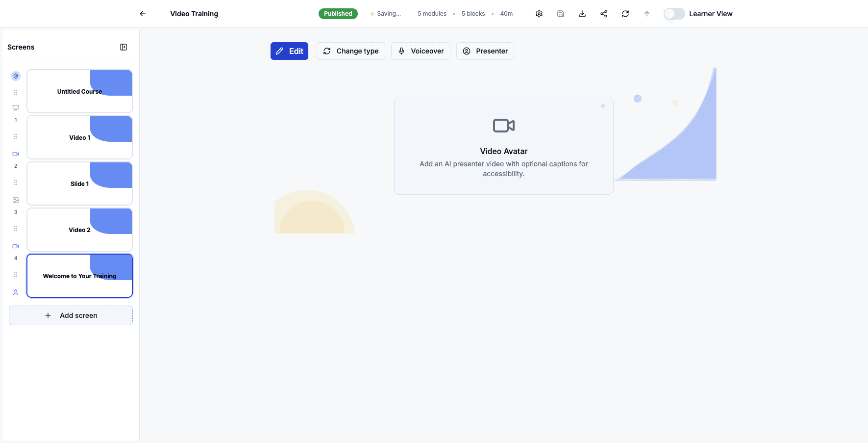Click the save icon in the top toolbar
868x443 pixels.
pyautogui.click(x=560, y=13)
